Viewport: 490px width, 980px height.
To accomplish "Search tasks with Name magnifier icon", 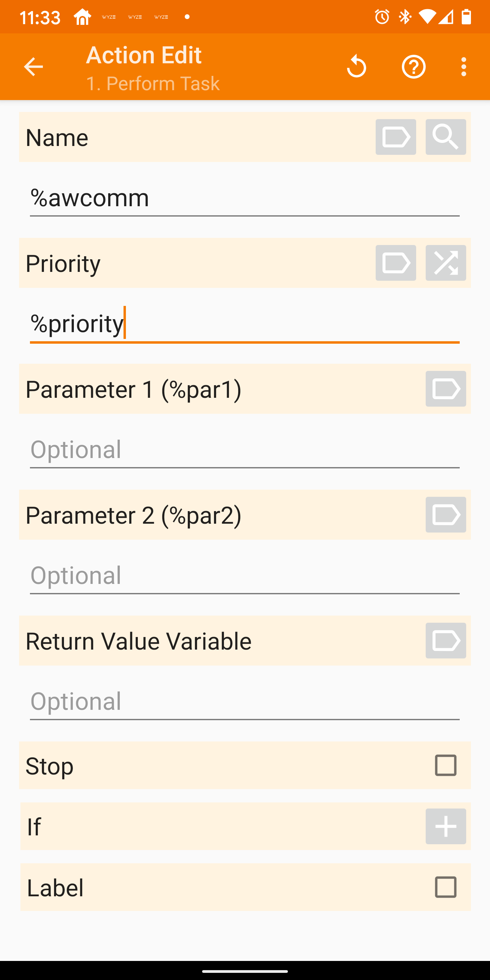I will [x=445, y=137].
